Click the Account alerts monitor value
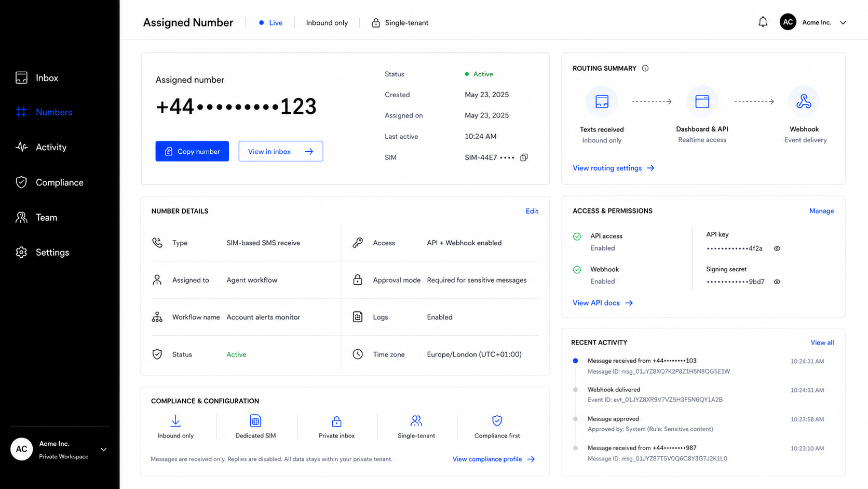This screenshot has height=489, width=868. click(263, 317)
